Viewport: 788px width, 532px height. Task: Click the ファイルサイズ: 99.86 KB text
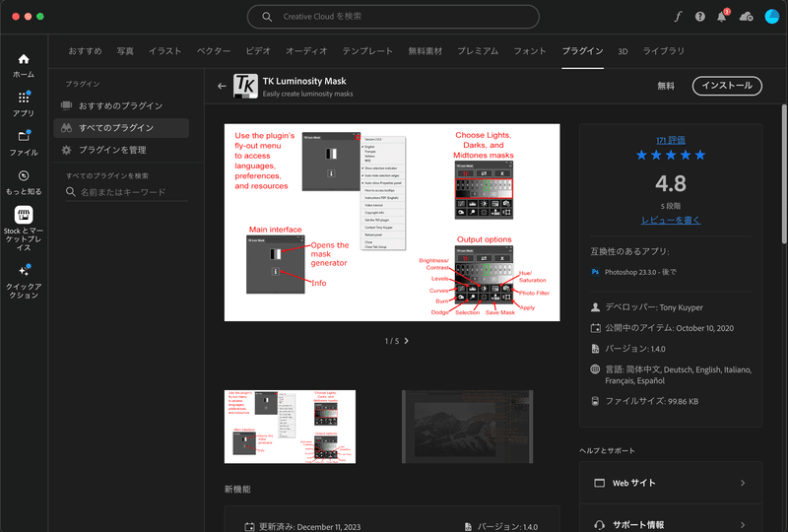click(x=652, y=401)
